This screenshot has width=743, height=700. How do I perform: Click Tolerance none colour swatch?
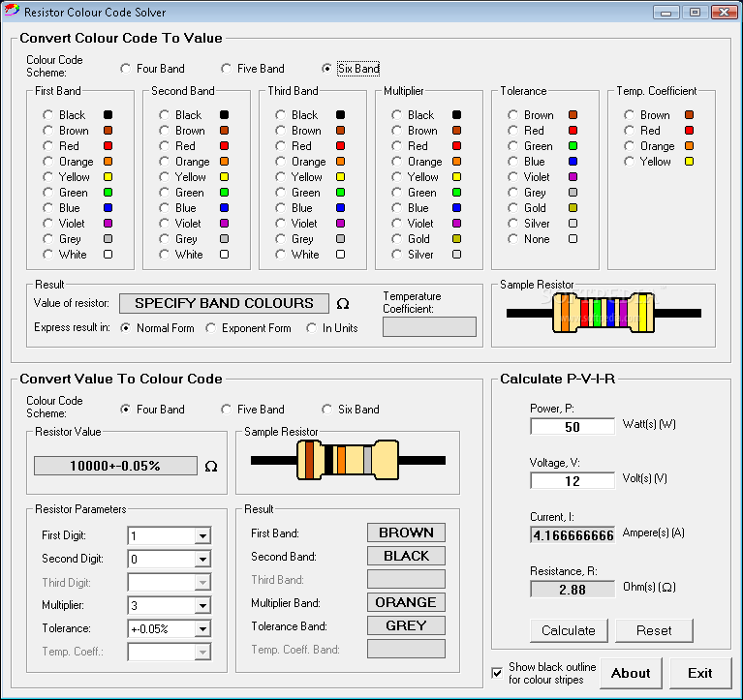[573, 239]
